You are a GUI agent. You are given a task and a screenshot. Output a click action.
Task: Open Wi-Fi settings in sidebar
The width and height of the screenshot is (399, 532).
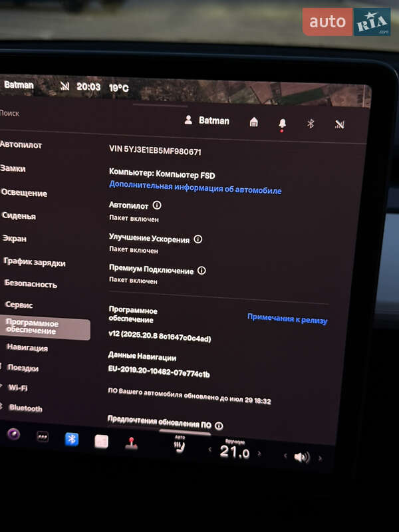click(x=18, y=388)
